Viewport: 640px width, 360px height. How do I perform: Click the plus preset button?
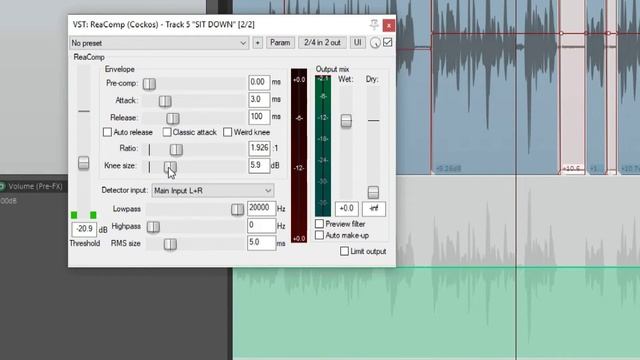[x=258, y=43]
